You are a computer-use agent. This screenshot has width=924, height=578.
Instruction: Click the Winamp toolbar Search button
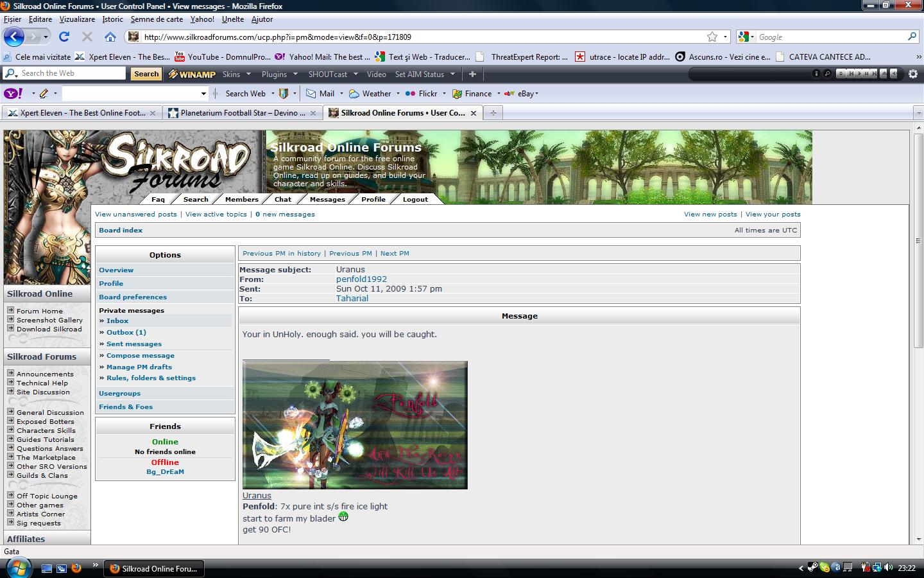pos(146,74)
